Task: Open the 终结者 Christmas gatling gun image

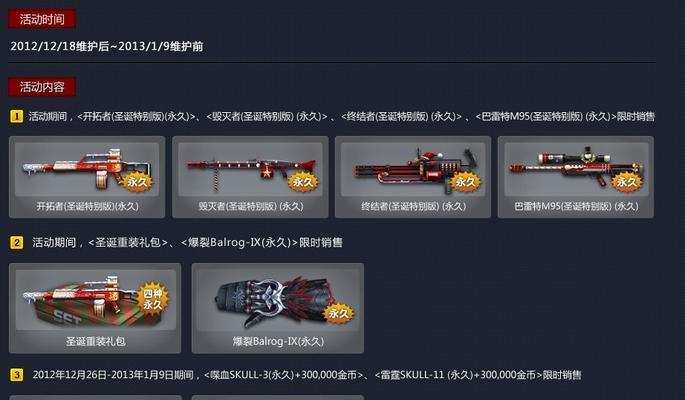Action: (x=413, y=169)
